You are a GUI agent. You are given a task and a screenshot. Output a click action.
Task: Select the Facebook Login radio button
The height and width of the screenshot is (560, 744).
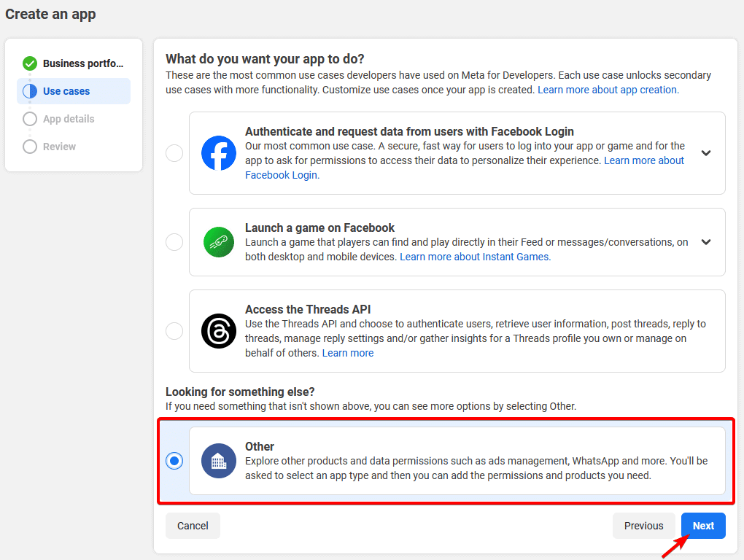(174, 153)
